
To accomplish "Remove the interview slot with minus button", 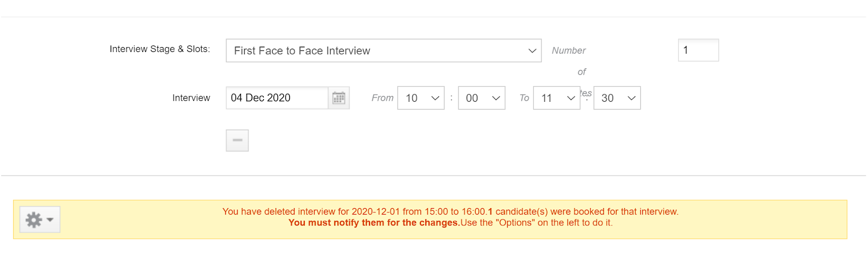I will point(237,140).
